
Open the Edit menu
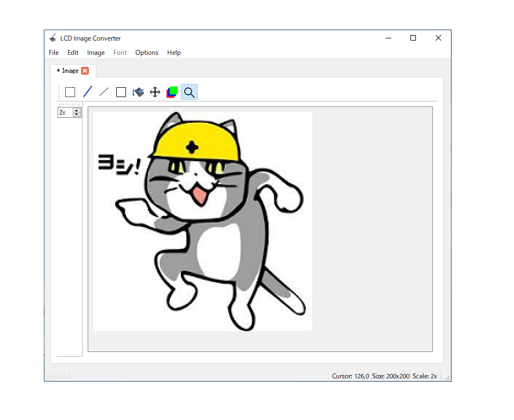(73, 53)
